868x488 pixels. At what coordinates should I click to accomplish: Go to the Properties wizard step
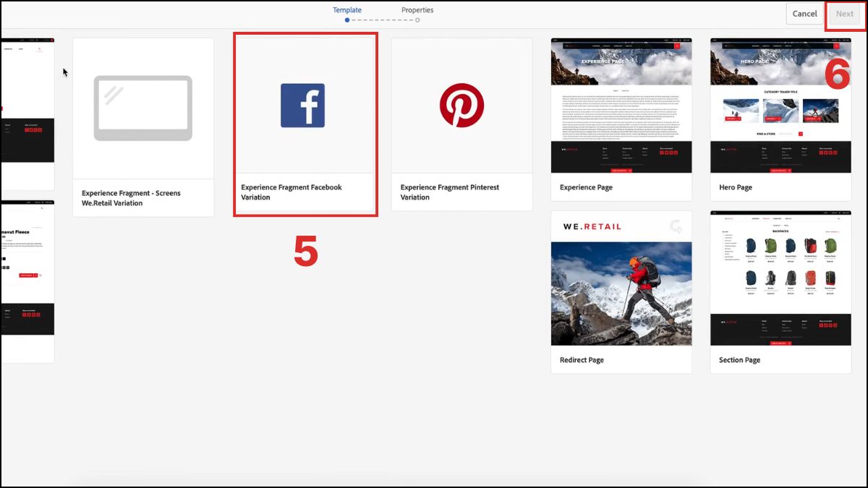[x=417, y=10]
